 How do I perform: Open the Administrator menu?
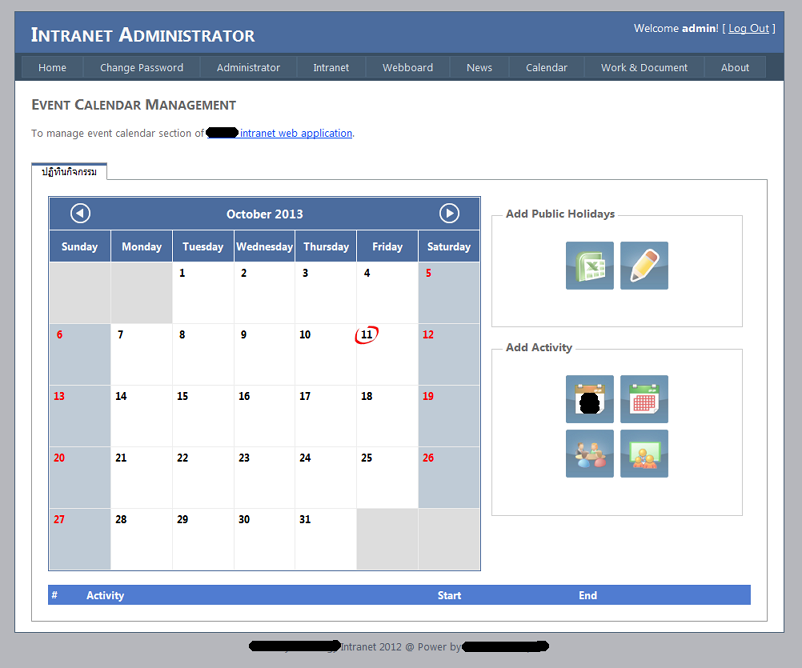pos(248,68)
